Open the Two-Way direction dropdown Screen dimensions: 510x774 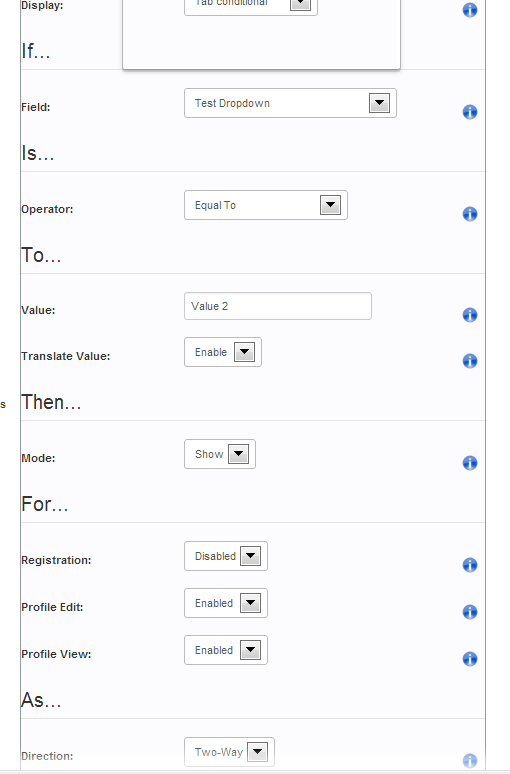tap(229, 752)
